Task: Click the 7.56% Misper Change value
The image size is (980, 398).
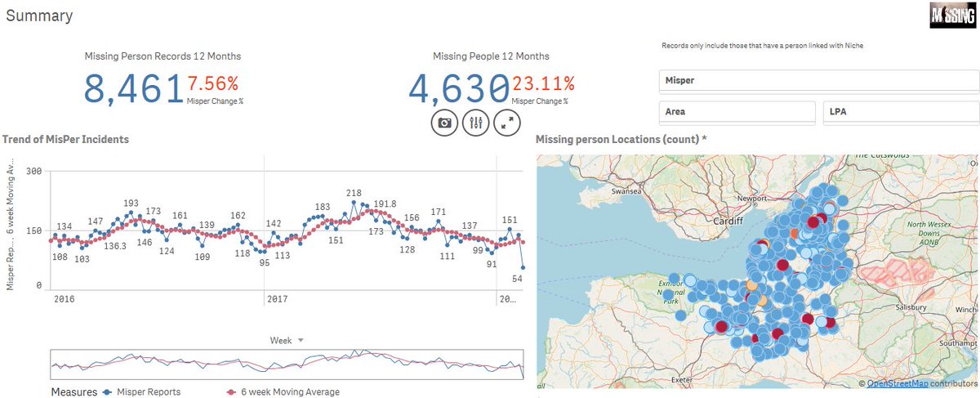Action: coord(212,83)
